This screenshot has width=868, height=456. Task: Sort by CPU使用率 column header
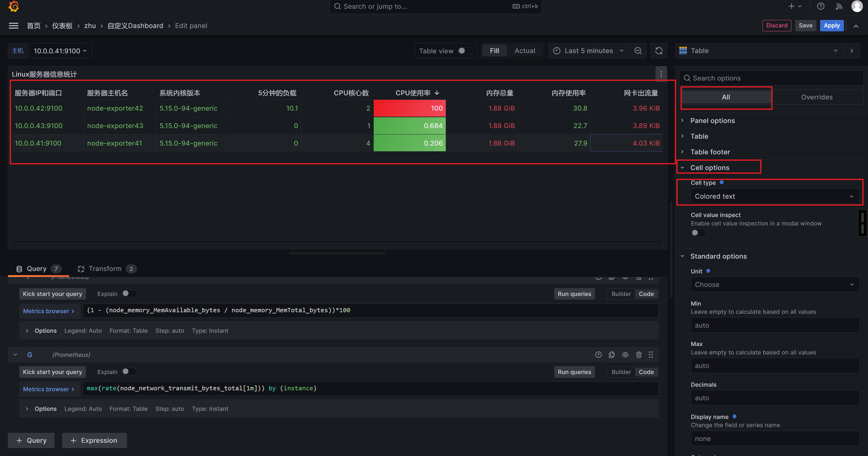[417, 93]
